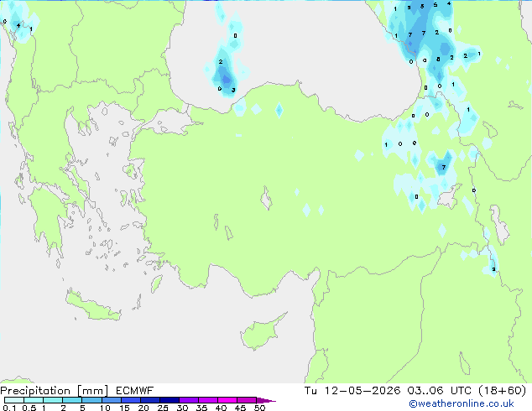This screenshot has width=532, height=411.
Task: Select the 5–10 mm legend color box
Action: pyautogui.click(x=91, y=400)
